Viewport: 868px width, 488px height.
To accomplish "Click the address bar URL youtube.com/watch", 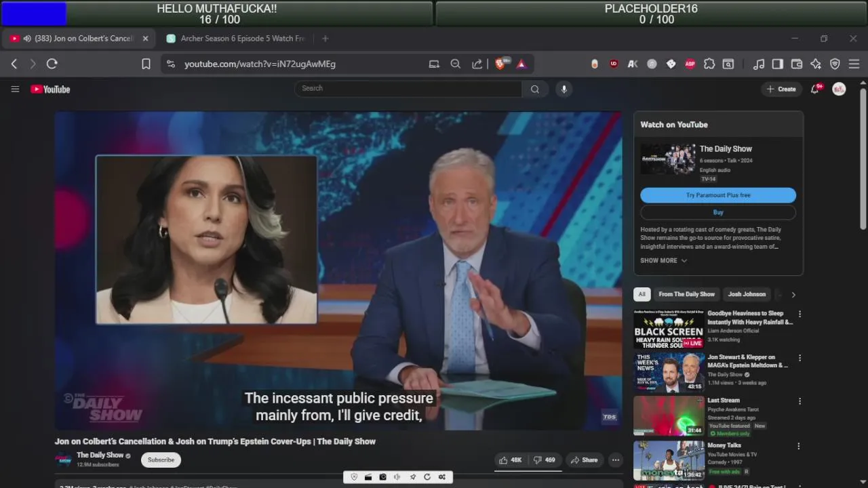I will (260, 64).
